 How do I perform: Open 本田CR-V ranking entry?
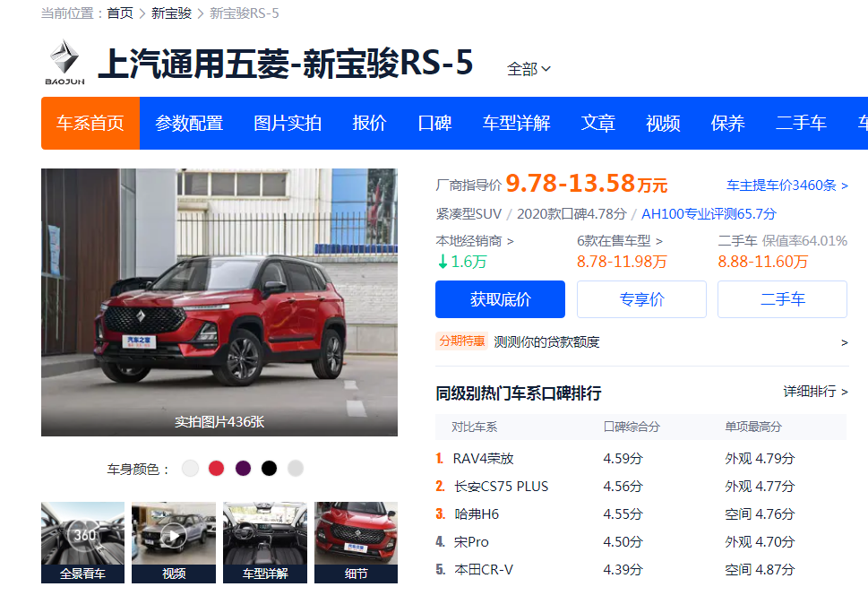click(x=484, y=569)
